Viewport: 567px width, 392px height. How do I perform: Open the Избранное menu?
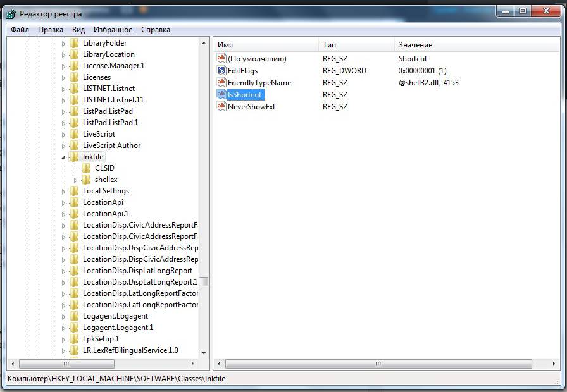coord(113,30)
